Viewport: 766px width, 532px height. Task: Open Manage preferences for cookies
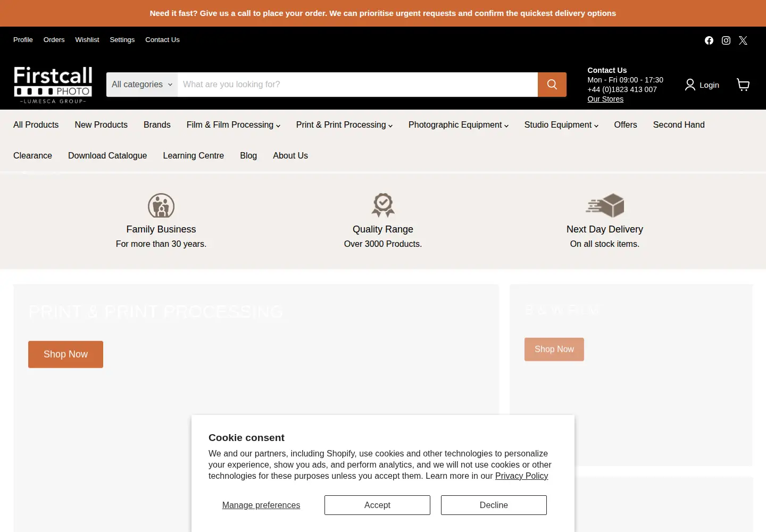click(x=261, y=505)
